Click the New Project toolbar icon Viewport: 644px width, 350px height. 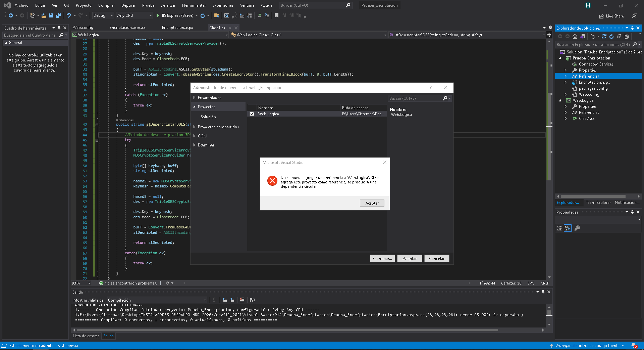[32, 15]
